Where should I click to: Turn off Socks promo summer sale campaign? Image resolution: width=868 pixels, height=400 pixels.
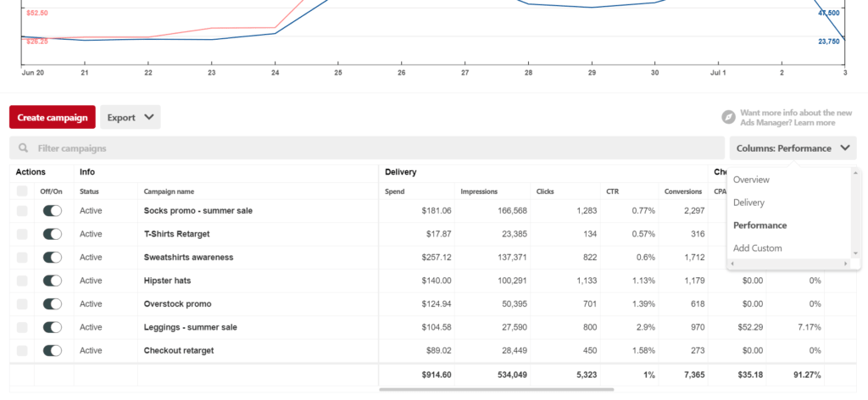[52, 210]
